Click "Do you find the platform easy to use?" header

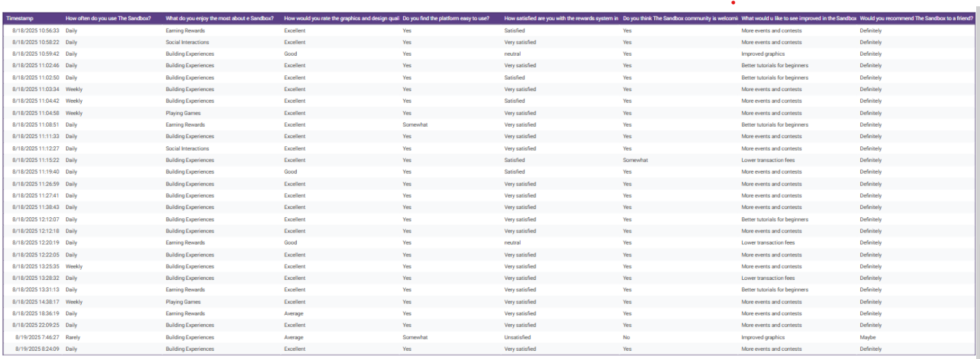click(x=446, y=18)
